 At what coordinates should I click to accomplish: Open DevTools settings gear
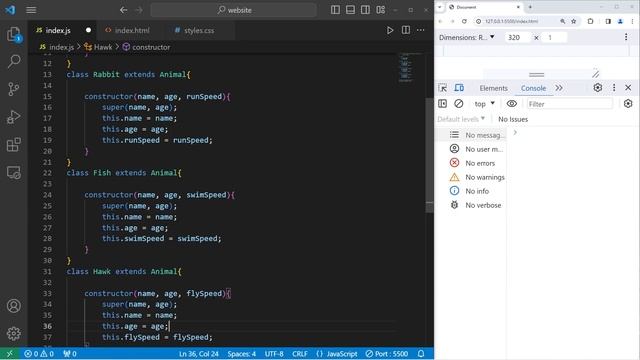pyautogui.click(x=598, y=87)
